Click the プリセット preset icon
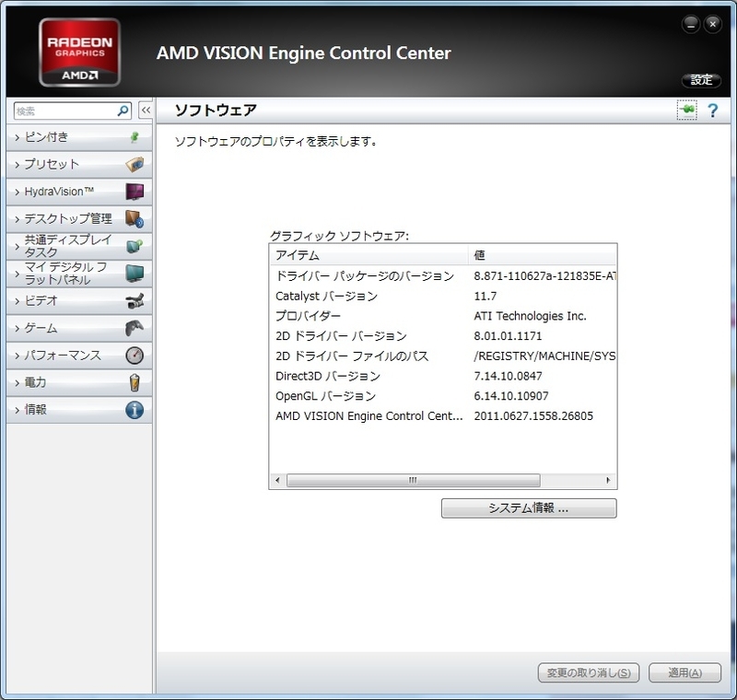 tap(135, 165)
